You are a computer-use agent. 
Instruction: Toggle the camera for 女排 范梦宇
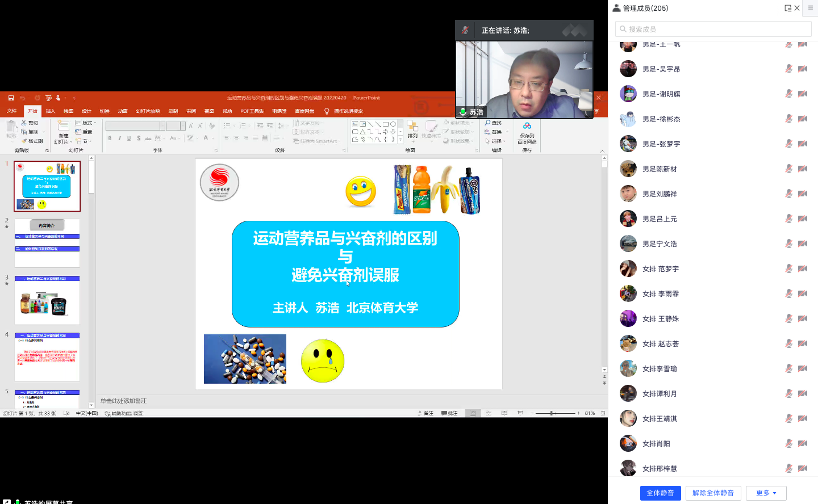(803, 268)
